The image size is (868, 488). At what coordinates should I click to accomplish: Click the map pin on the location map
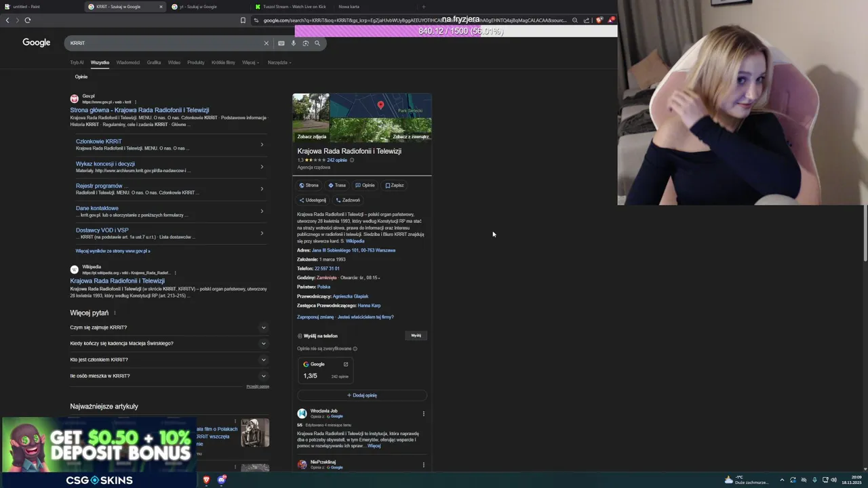[380, 105]
